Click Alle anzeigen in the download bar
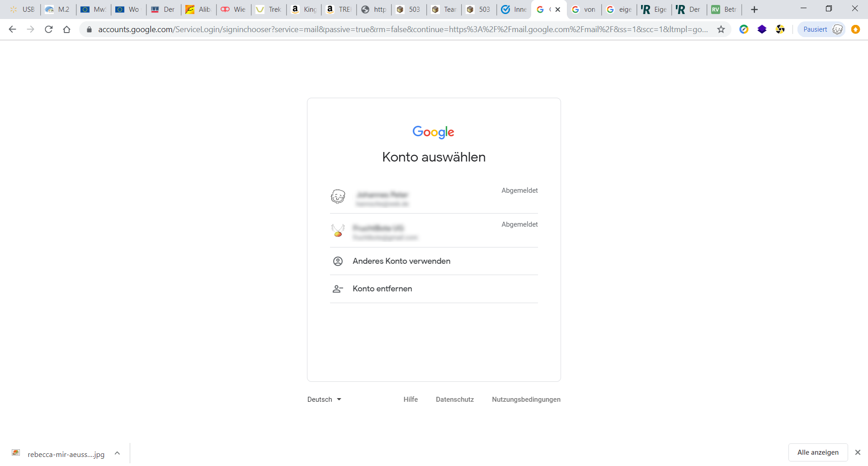This screenshot has width=868, height=466. [817, 452]
